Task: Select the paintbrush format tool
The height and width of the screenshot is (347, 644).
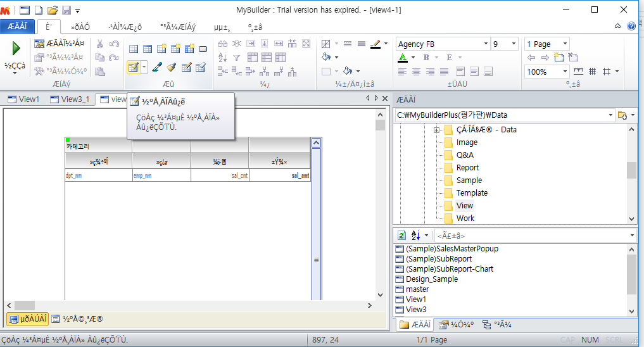Action: point(172,67)
